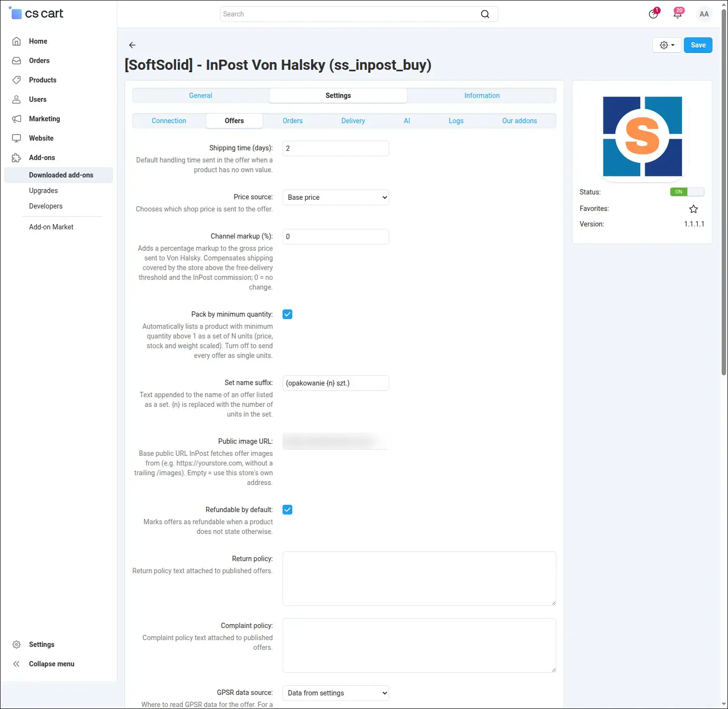Open the AI sub-tab
This screenshot has height=709, width=728.
pos(407,121)
